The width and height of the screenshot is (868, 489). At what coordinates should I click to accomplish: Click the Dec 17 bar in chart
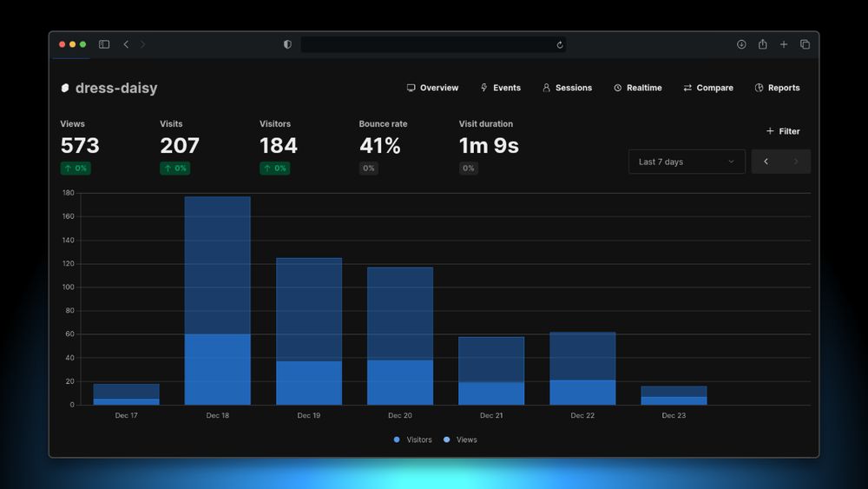pyautogui.click(x=126, y=394)
